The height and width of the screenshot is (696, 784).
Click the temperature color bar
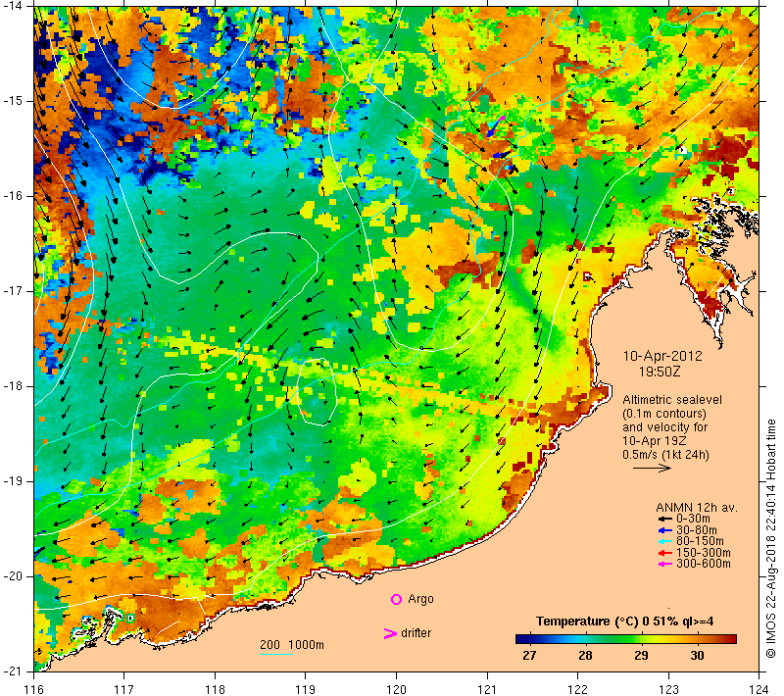[626, 639]
